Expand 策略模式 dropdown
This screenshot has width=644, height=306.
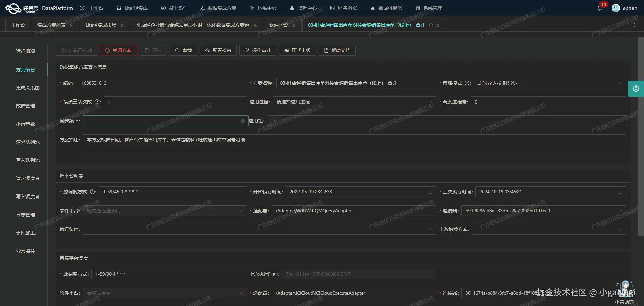(x=550, y=83)
